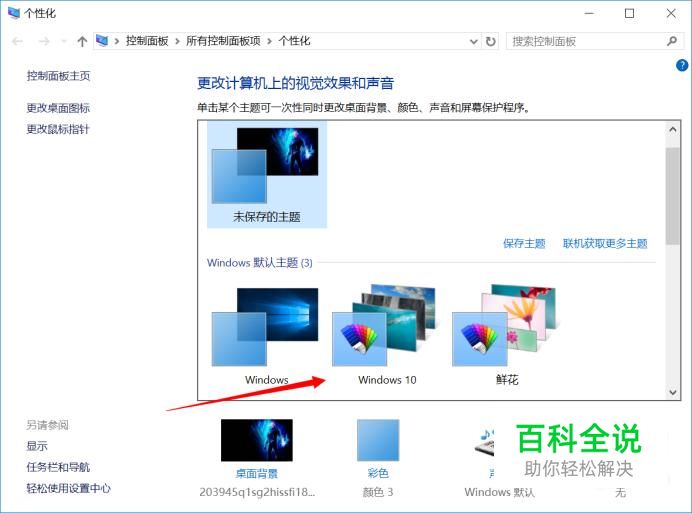This screenshot has width=692, height=513.
Task: Select 所有控制面板项 in the breadcrumb
Action: [x=223, y=41]
